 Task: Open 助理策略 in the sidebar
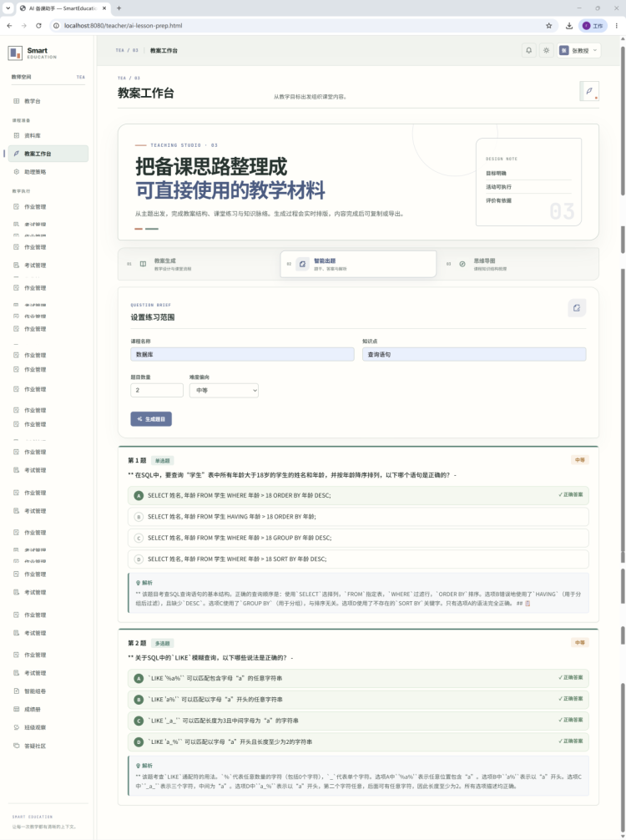pyautogui.click(x=48, y=172)
